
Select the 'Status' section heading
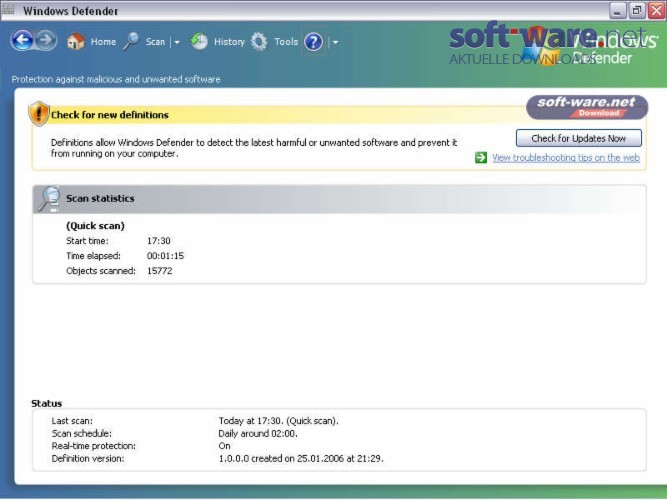pos(46,403)
